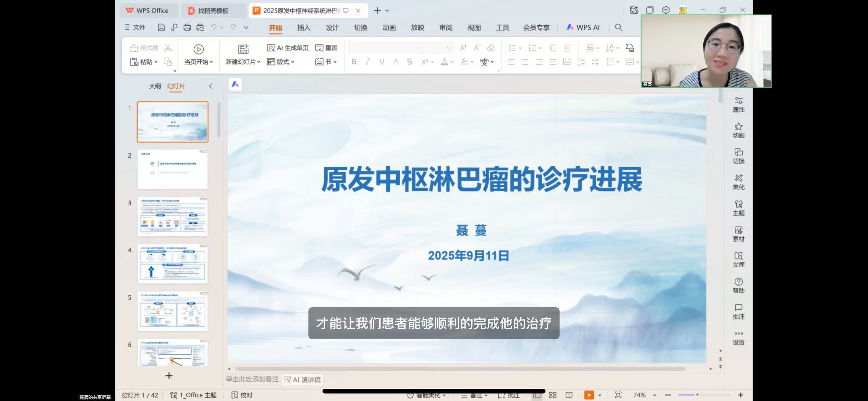
Task: Toggle bold formatting button
Action: click(x=354, y=62)
